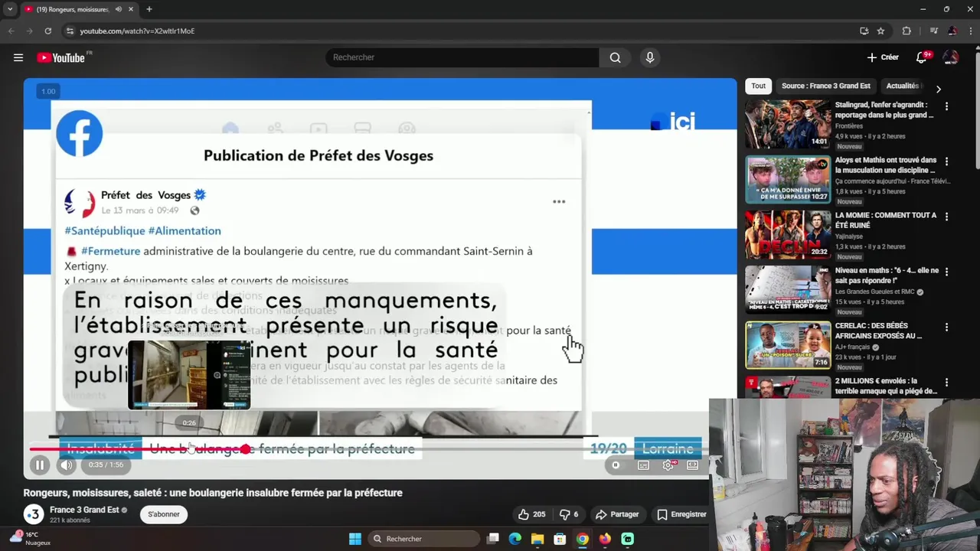Open the Windows Start menu
The height and width of the screenshot is (551, 980).
click(355, 539)
